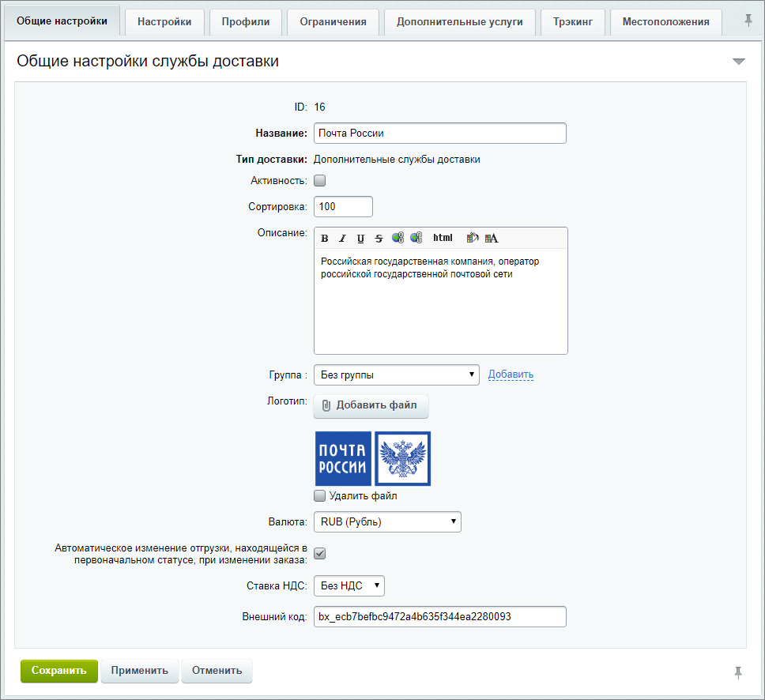
Task: Apply underline formatting in description editor
Action: pos(360,239)
